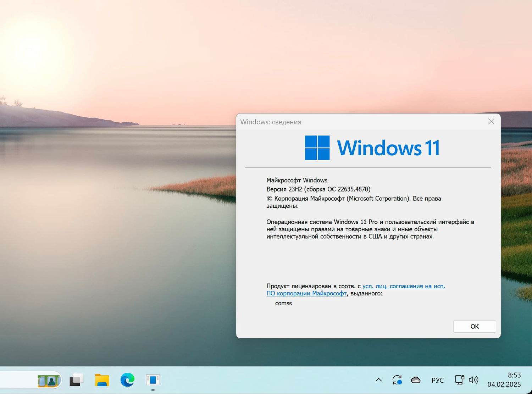Screen dimensions: 532x394
Task: Open the Microsoft license agreement link
Action: (356, 290)
